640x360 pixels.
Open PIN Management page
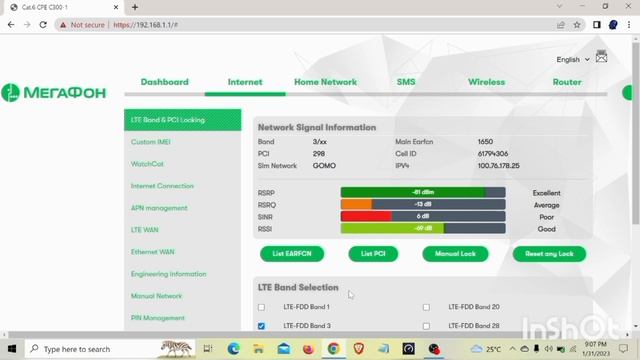(x=158, y=318)
